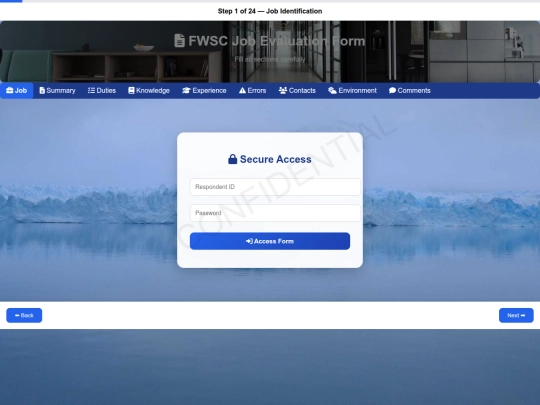The image size is (540, 405).
Task: Click the lock icon beside Secure Access
Action: pos(232,159)
